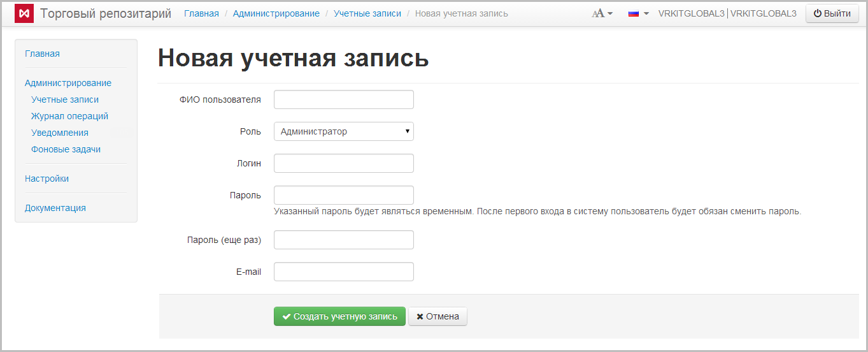Click the ФИО пользователя input field
The width and height of the screenshot is (868, 352).
tap(343, 99)
